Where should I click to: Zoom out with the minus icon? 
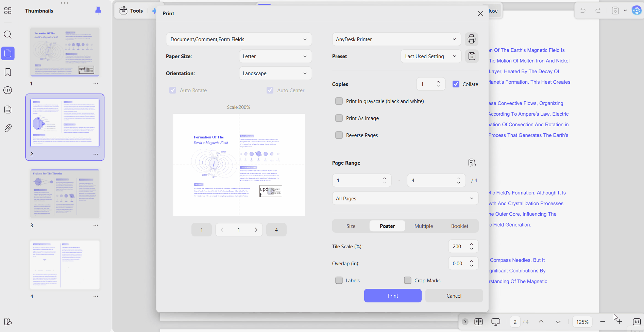pyautogui.click(x=603, y=322)
